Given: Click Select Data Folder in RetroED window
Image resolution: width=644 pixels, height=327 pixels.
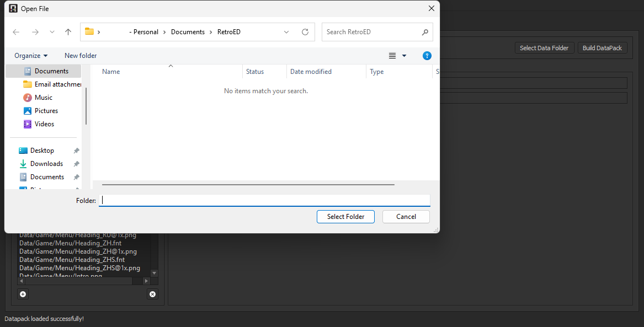Looking at the screenshot, I should tap(544, 48).
